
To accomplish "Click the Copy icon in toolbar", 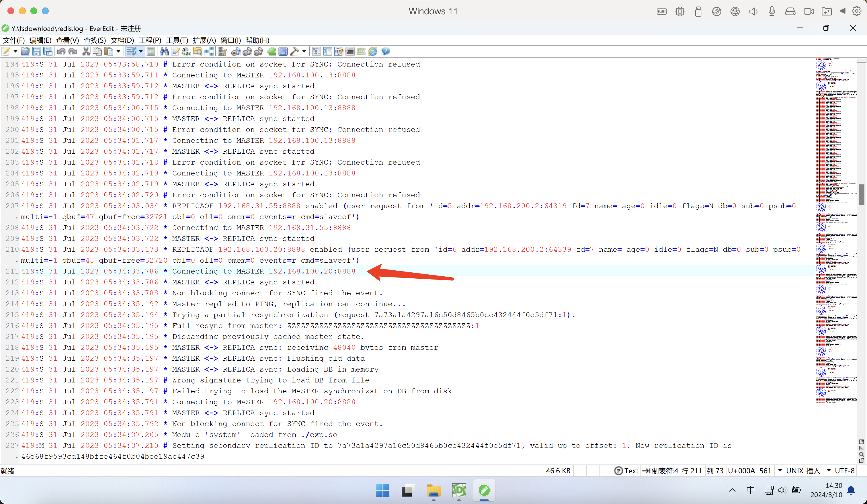I will click(97, 52).
